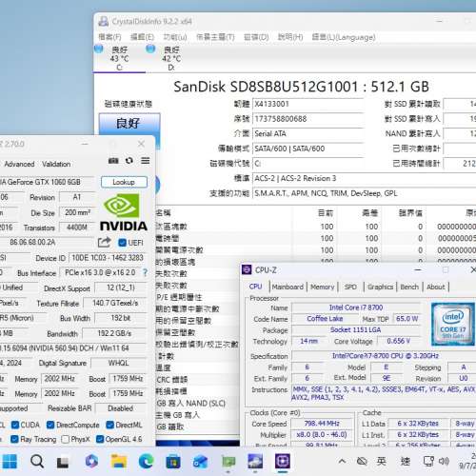Image resolution: width=476 pixels, height=476 pixels.
Task: Switch to the Advanced tab in GPU-Z
Action: (x=19, y=164)
